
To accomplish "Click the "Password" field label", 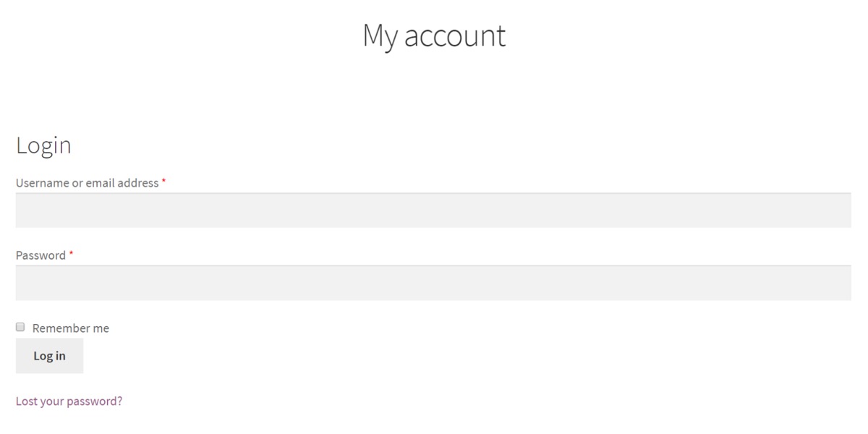I will (41, 255).
